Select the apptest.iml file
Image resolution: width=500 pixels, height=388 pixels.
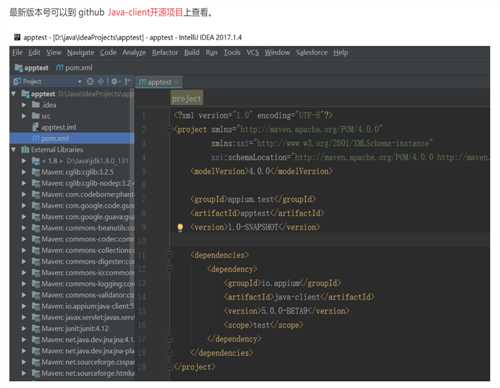(x=55, y=127)
